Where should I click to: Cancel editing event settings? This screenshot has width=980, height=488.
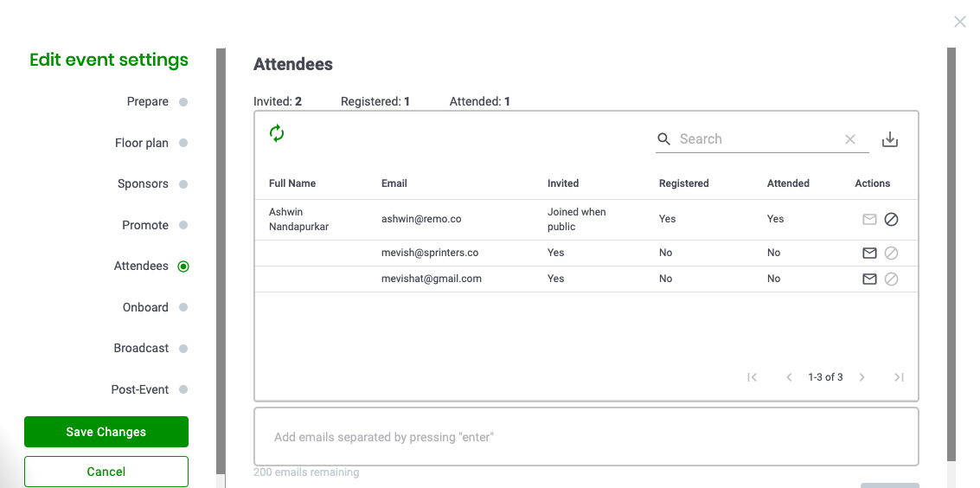106,472
